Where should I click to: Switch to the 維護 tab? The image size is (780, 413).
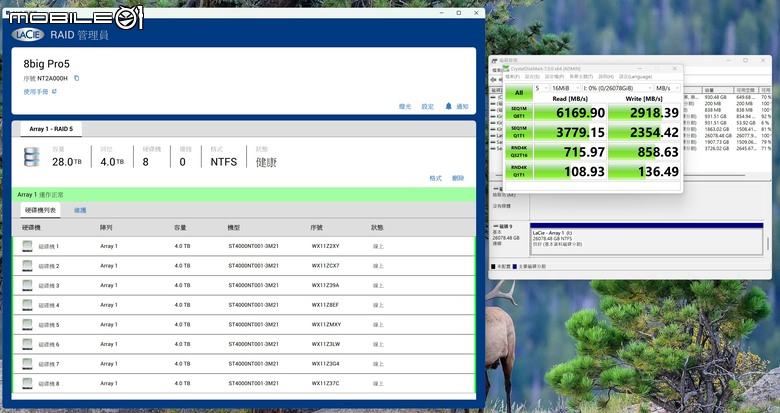tap(80, 210)
